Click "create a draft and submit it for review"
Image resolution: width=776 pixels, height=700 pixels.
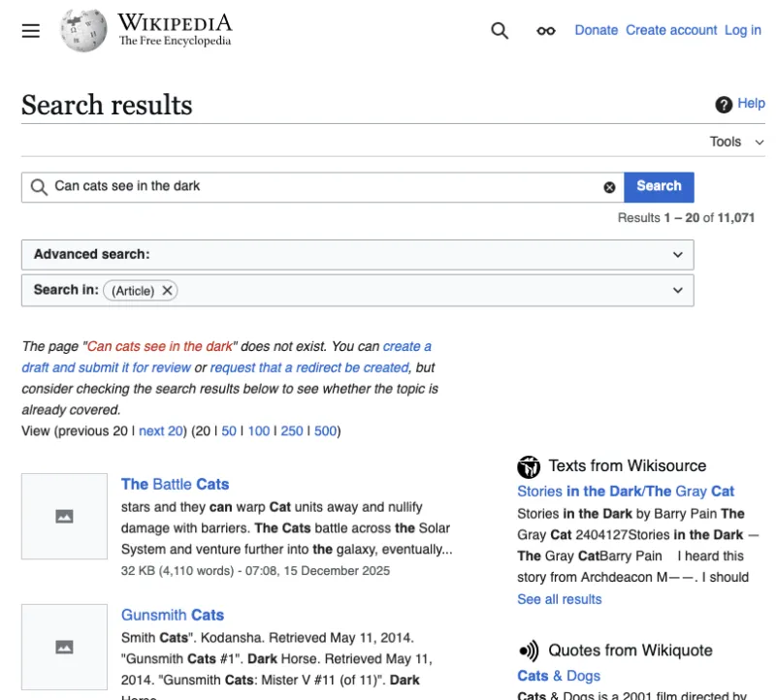(226, 357)
